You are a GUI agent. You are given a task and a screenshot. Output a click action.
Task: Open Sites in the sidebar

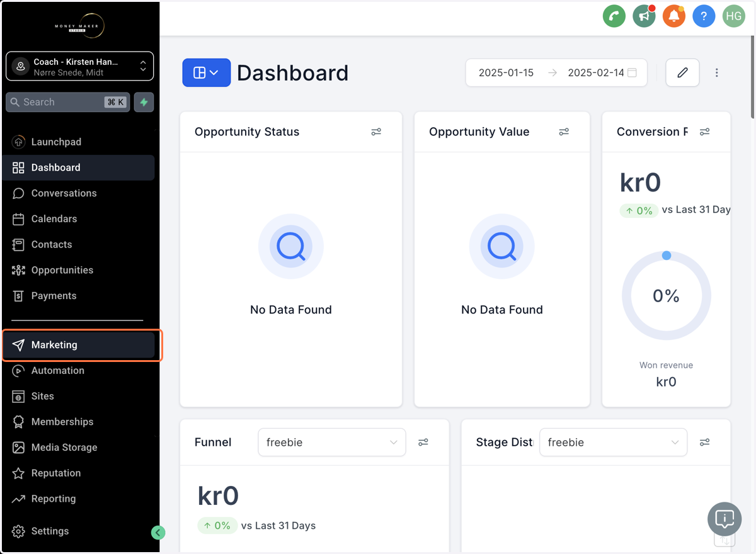point(79,396)
